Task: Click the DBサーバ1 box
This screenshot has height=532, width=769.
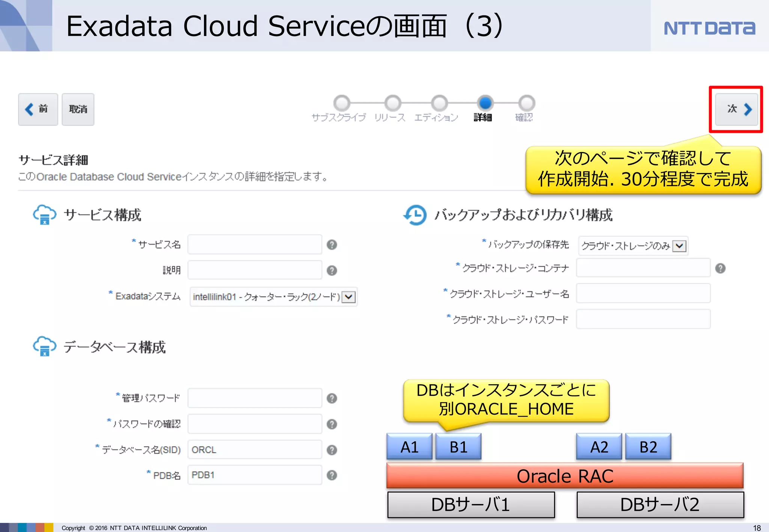Action: pyautogui.click(x=471, y=505)
